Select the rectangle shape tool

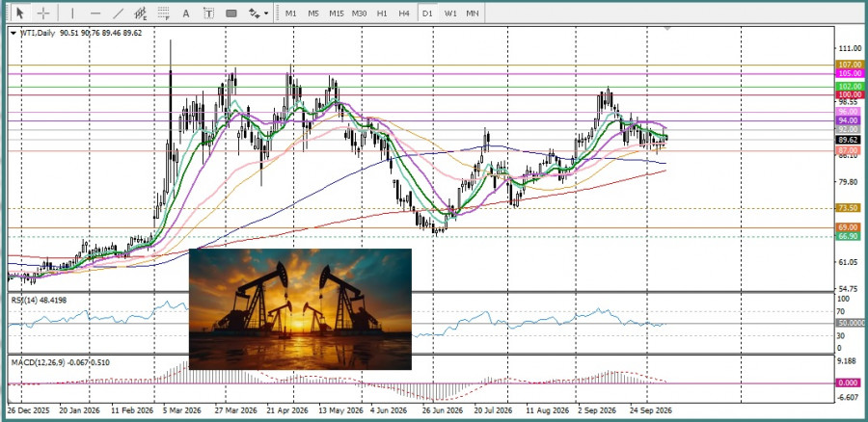(x=231, y=13)
